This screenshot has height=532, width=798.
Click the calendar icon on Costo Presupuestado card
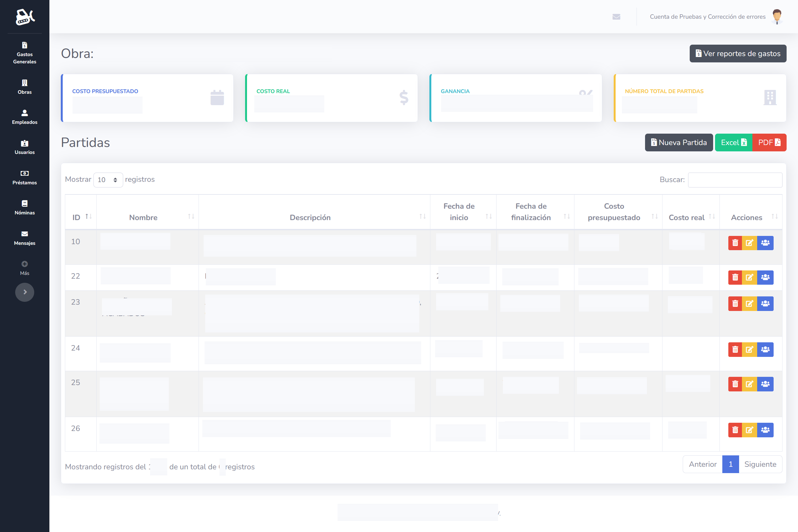tap(217, 98)
